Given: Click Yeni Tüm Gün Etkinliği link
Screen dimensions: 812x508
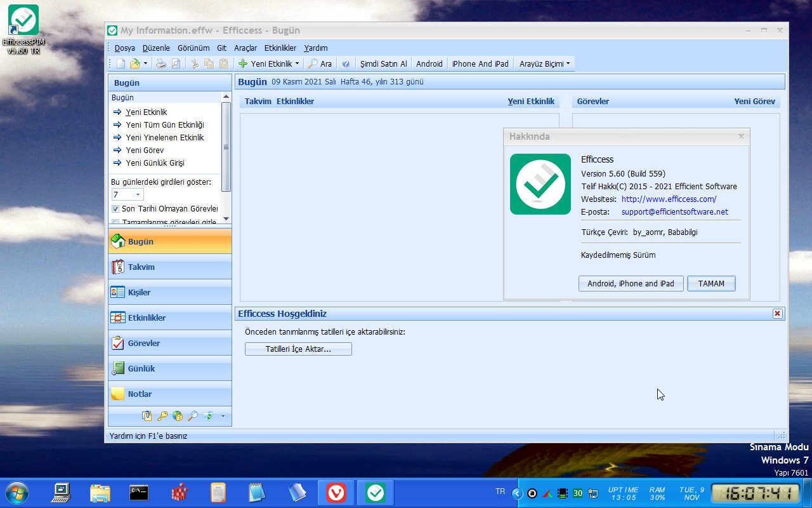Looking at the screenshot, I should 165,125.
